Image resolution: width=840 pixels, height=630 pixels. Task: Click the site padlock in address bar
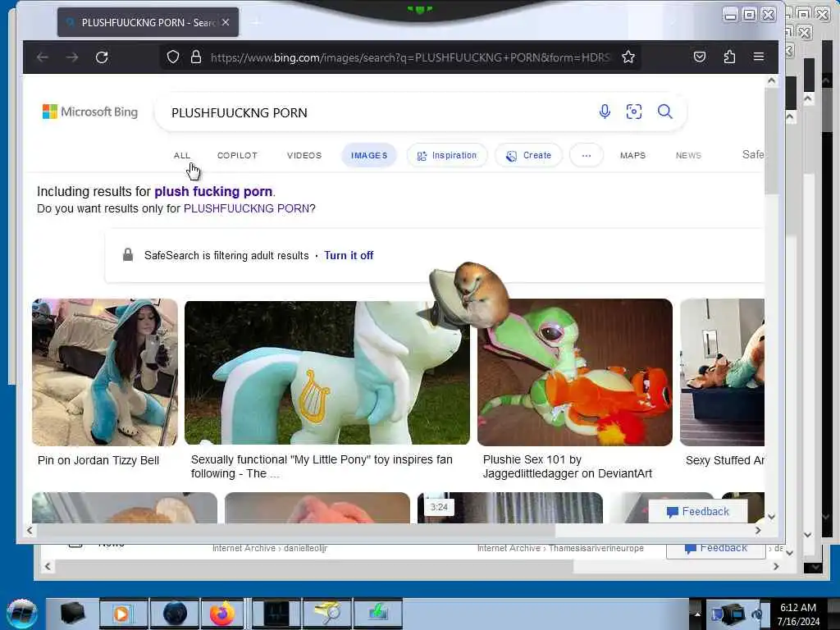pyautogui.click(x=196, y=57)
